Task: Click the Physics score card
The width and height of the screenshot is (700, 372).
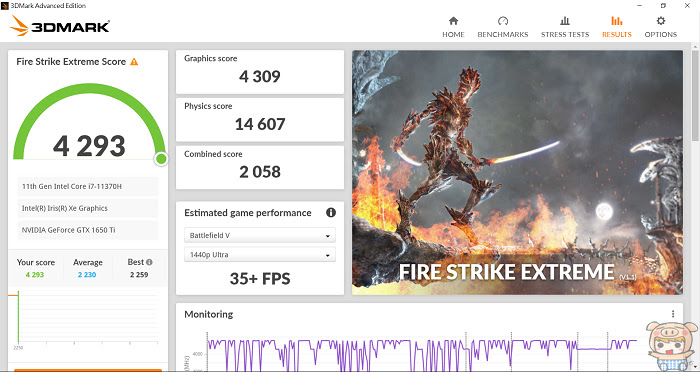Action: click(260, 120)
